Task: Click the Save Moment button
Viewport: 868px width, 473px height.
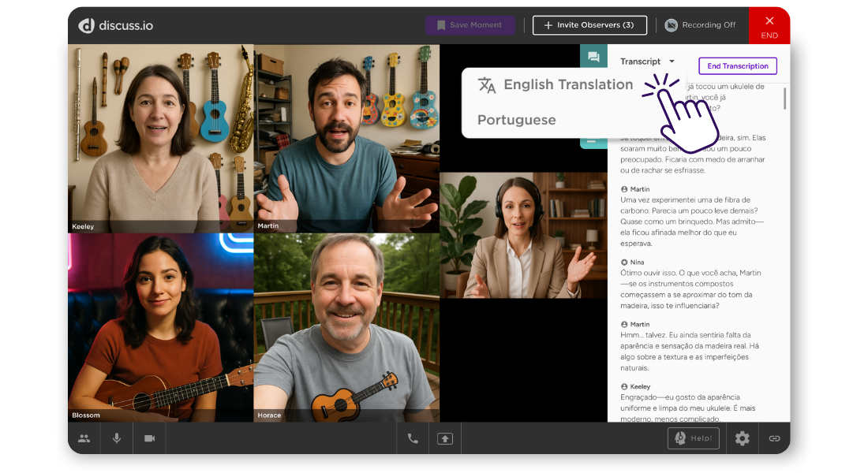Action: pyautogui.click(x=470, y=25)
